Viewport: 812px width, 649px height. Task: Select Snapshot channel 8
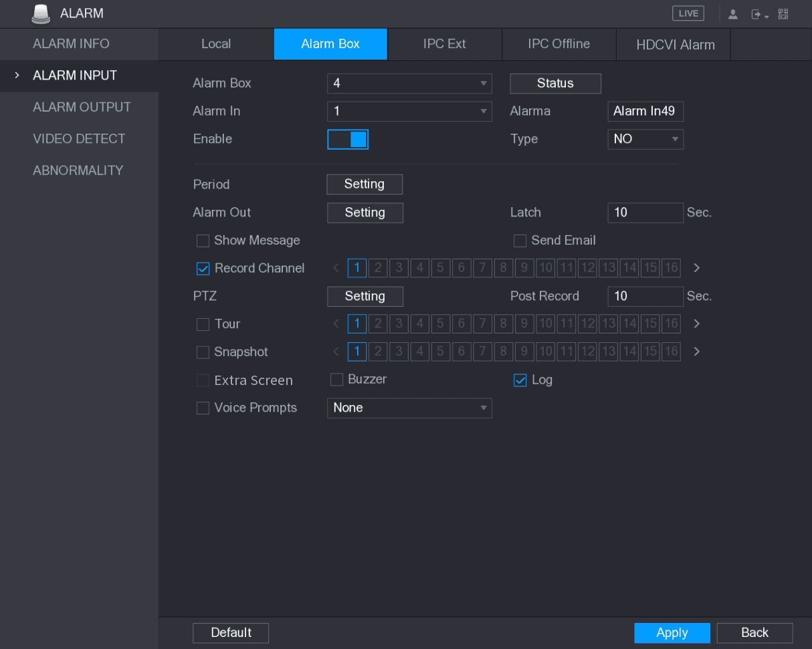pos(504,352)
